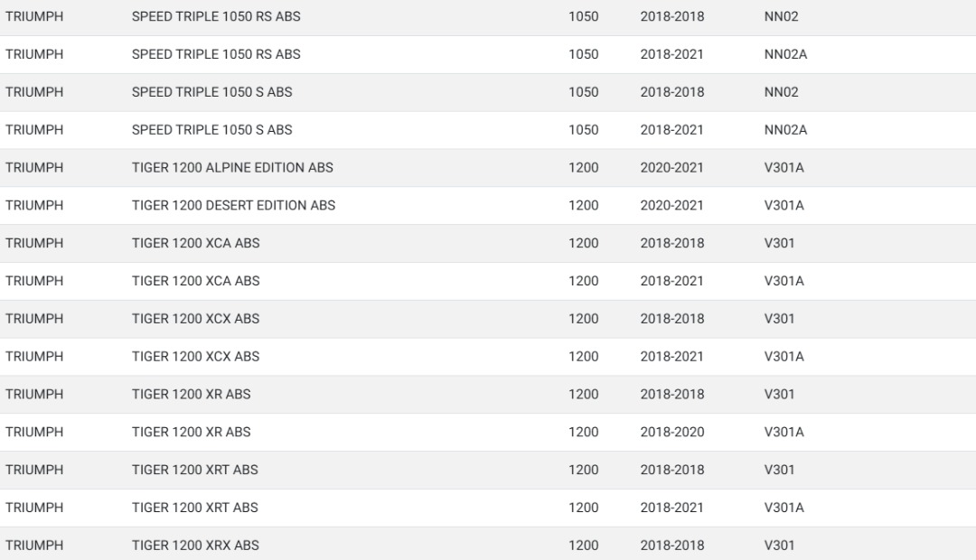Click TRIUMPH in the Tiger XRX row
976x560 pixels.
click(34, 546)
